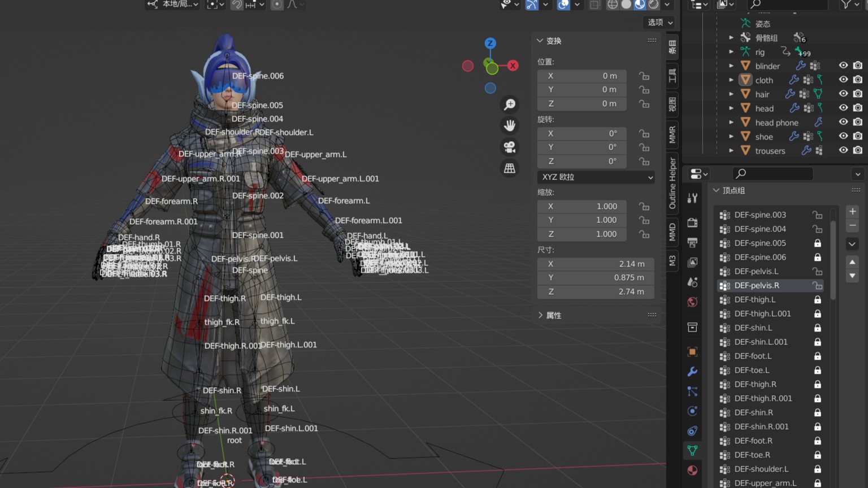
Task: Disable render camera for the hair object
Action: 858,94
